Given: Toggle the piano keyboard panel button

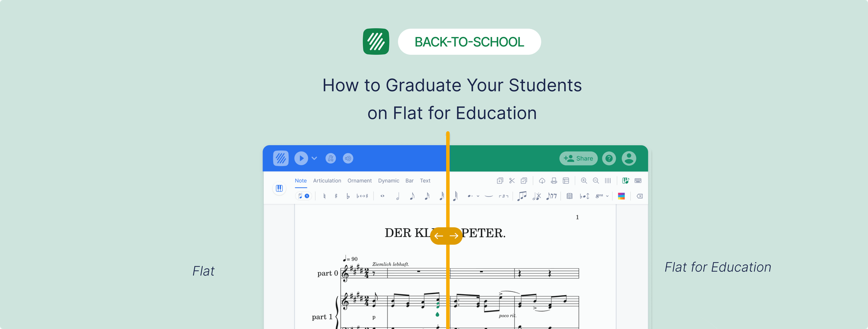Looking at the screenshot, I should point(279,188).
